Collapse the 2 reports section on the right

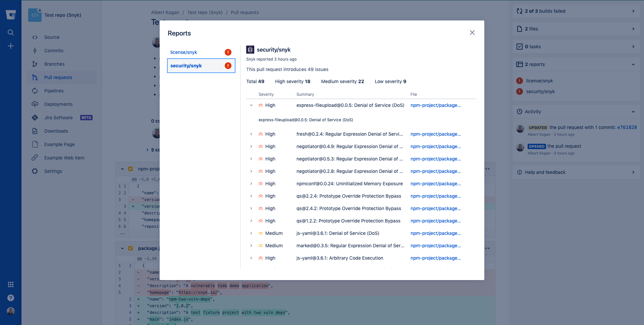(x=633, y=64)
